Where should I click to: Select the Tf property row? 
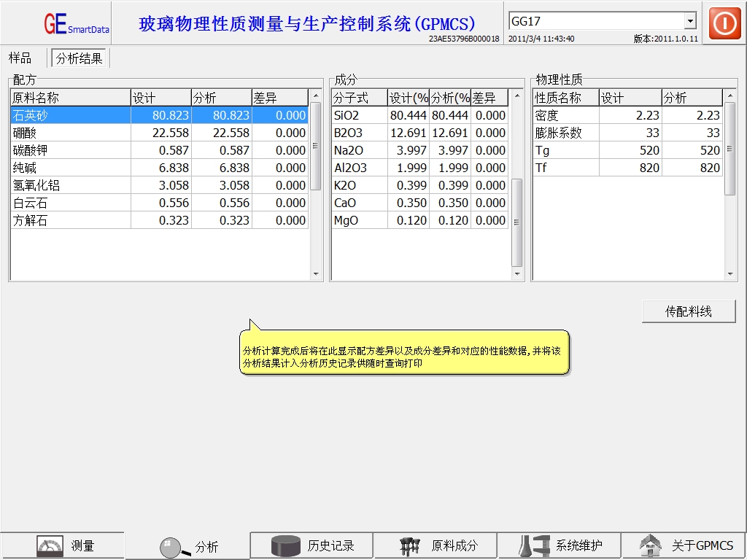tap(627, 168)
